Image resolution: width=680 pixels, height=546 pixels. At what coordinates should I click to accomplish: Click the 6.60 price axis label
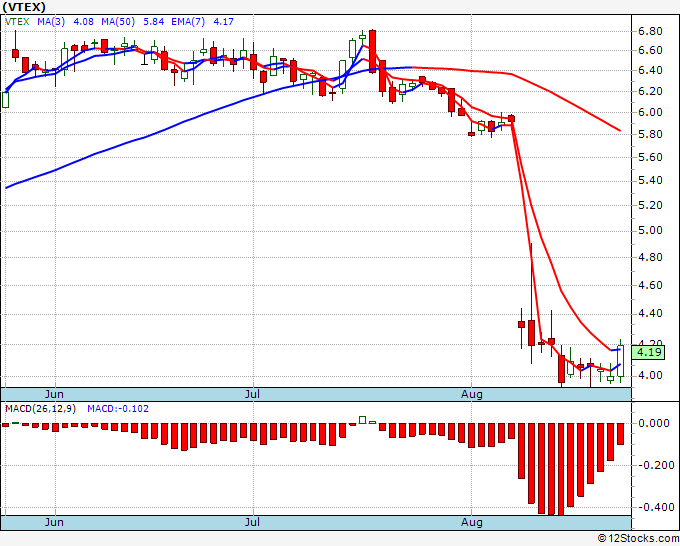[x=650, y=50]
